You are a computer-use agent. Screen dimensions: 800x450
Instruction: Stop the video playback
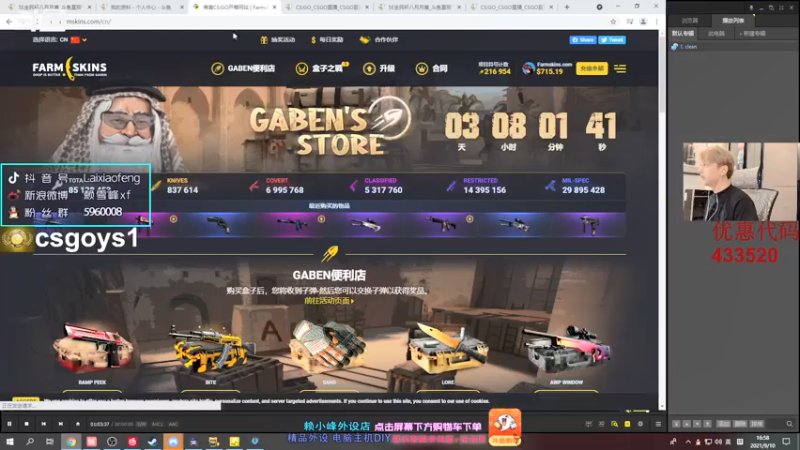[x=27, y=424]
